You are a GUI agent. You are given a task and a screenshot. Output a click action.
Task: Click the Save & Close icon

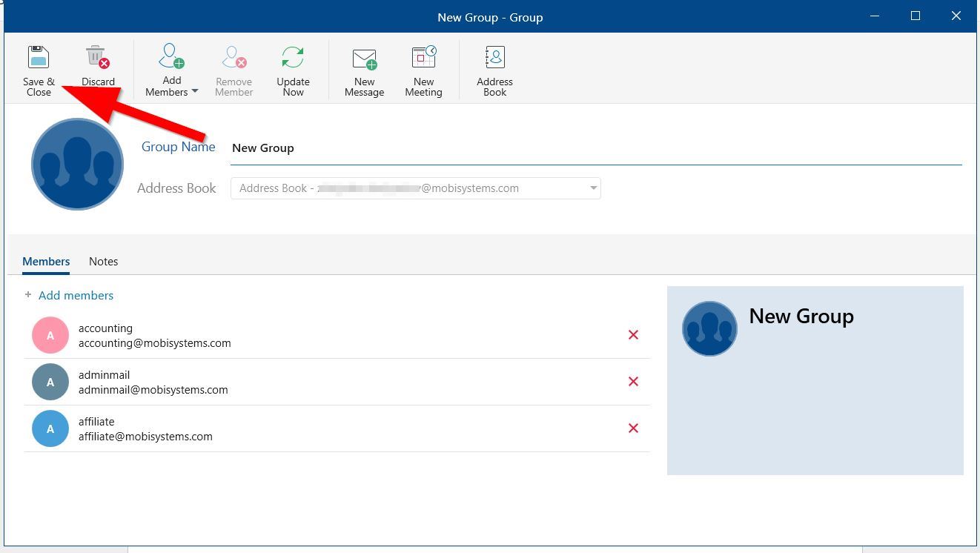click(x=39, y=57)
